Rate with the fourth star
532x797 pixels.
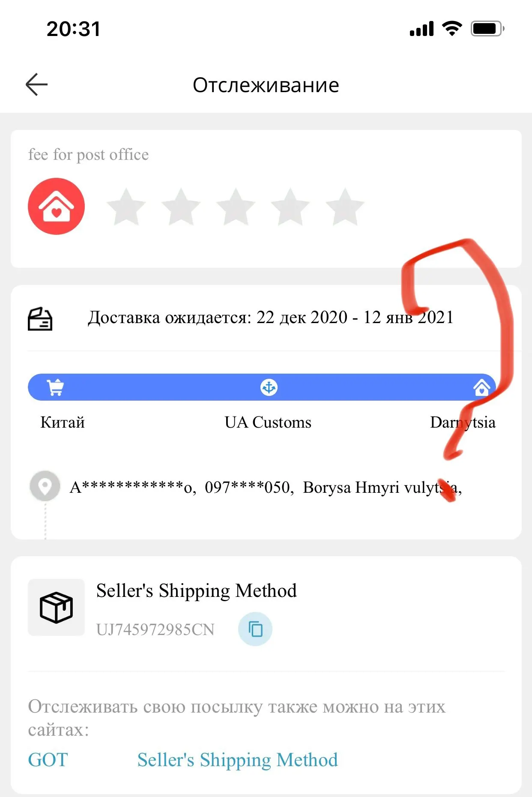point(290,207)
